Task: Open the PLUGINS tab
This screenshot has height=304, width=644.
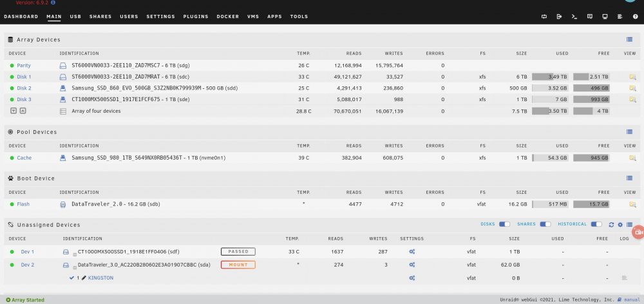Action: [196, 17]
